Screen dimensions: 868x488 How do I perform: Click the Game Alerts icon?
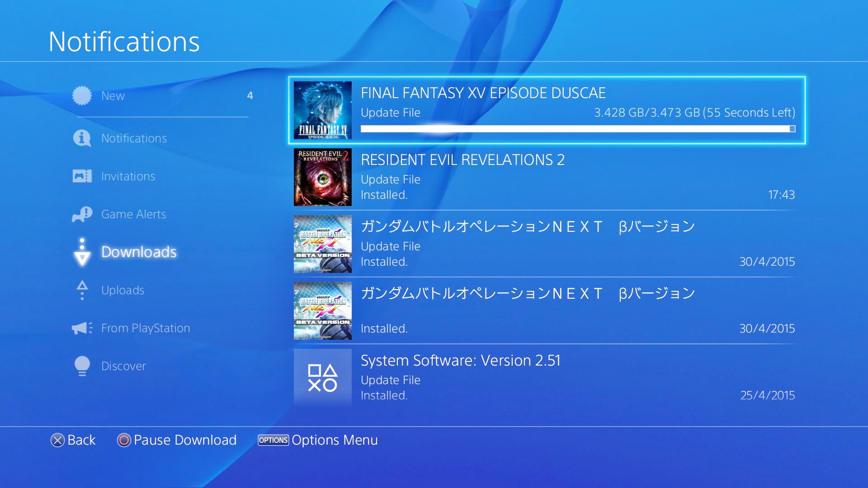pyautogui.click(x=82, y=214)
